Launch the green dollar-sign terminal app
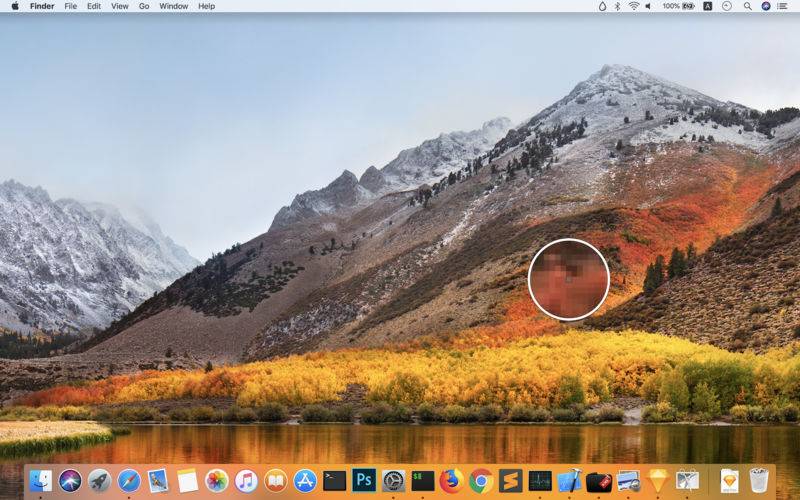Viewport: 800px width, 500px height. [x=423, y=481]
